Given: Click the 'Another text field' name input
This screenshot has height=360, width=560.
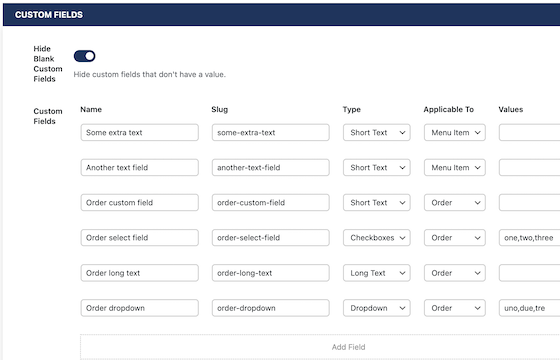Looking at the screenshot, I should pyautogui.click(x=140, y=168).
